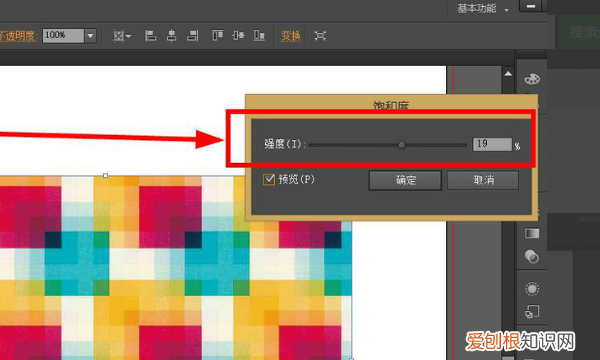The image size is (600, 360).
Task: Open the Color palette panel icon
Action: coord(532,79)
